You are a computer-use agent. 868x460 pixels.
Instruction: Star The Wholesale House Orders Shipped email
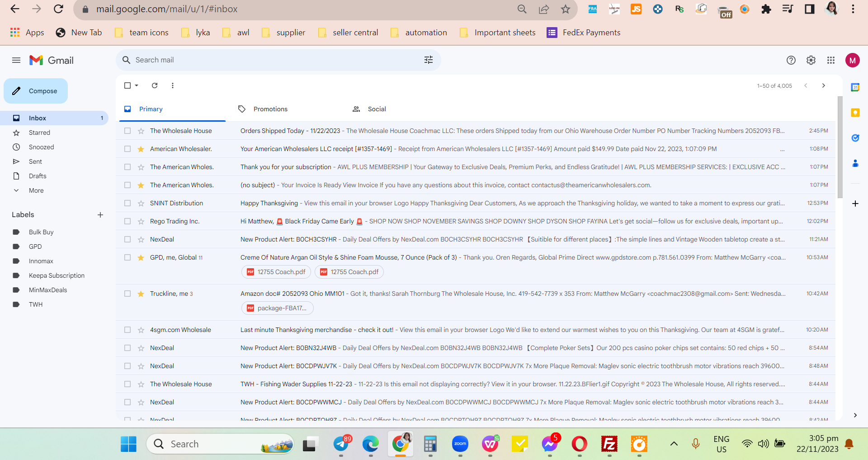(x=141, y=131)
